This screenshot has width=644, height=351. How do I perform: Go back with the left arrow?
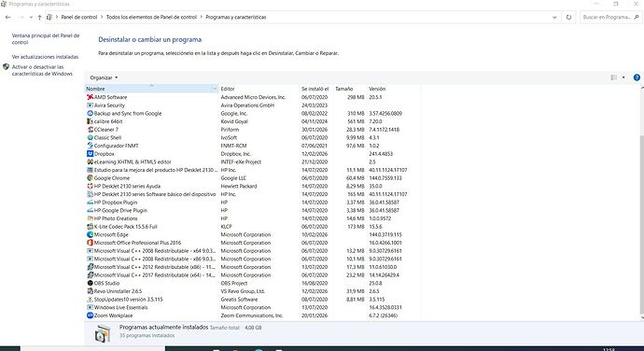tap(7, 17)
